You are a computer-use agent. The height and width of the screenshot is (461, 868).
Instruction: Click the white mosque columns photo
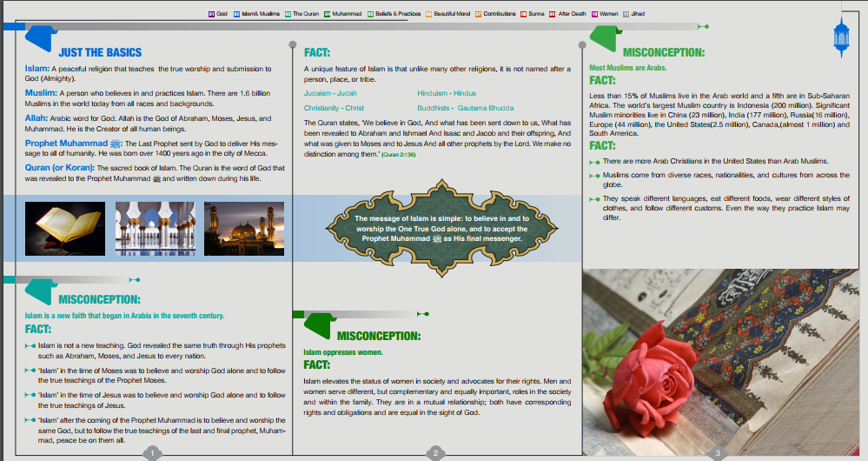[x=155, y=228]
